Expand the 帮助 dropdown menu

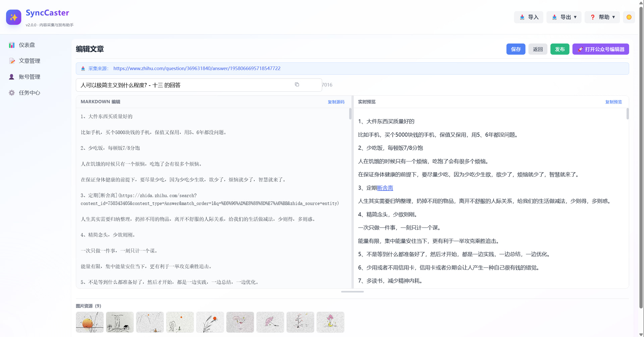point(602,17)
